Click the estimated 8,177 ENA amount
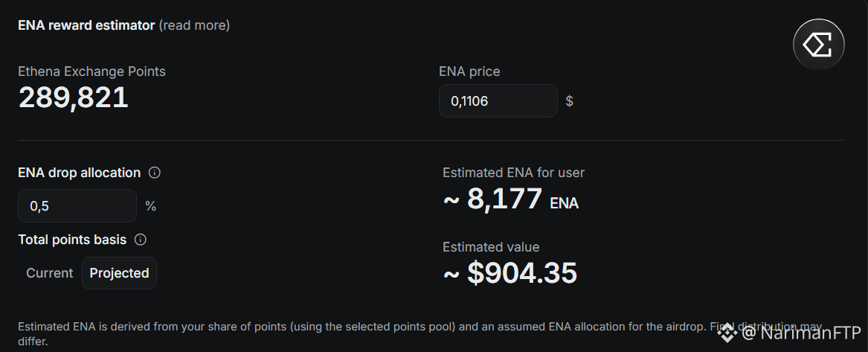868x352 pixels. (510, 199)
